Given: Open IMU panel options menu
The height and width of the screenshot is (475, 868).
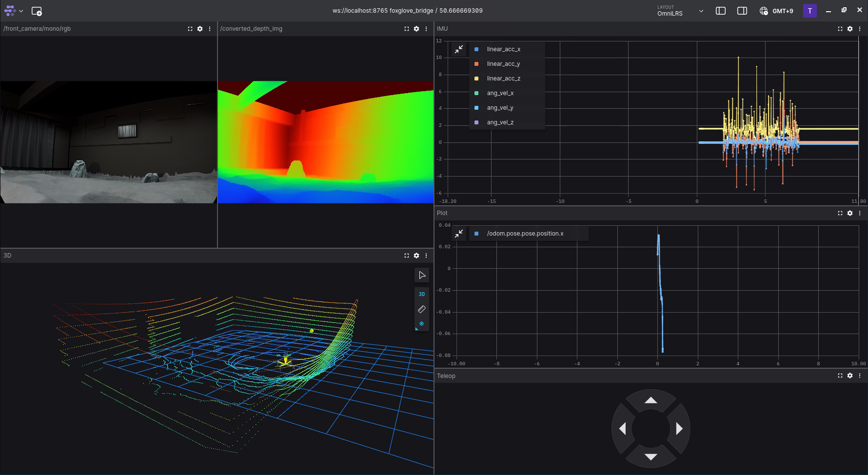Looking at the screenshot, I should (x=860, y=29).
